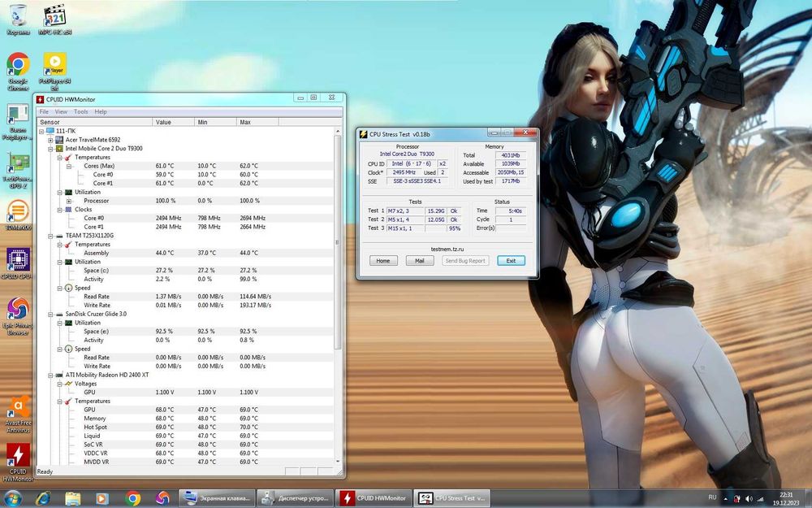Click the Intel Core2 Duo T9300 processor field
Screen dimensions: 812x508
407,154
